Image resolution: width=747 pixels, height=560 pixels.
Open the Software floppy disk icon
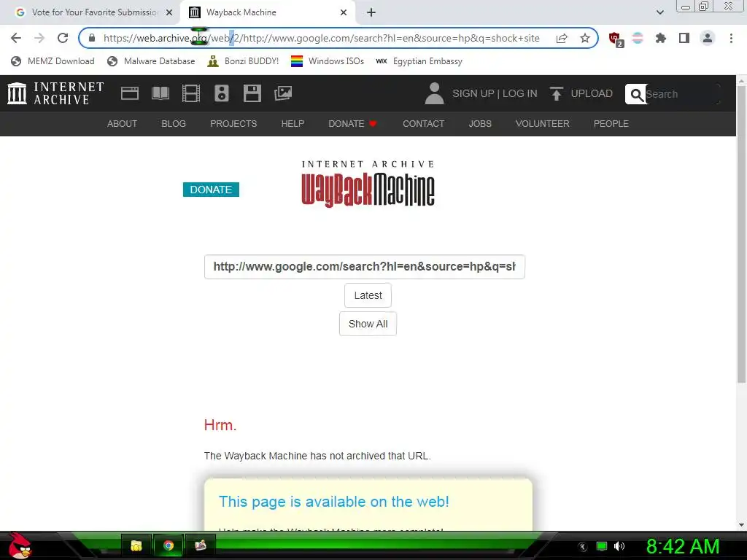click(x=252, y=93)
